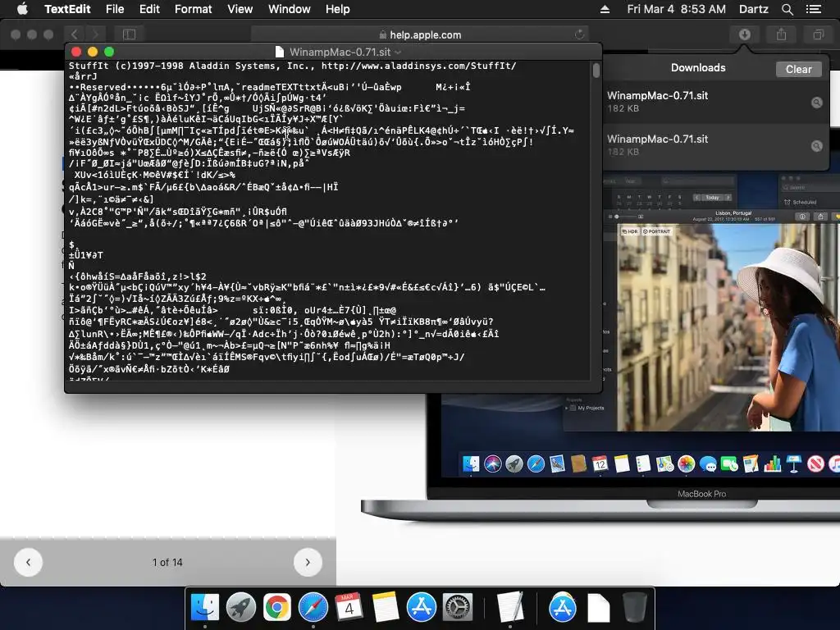Open Calendar from the Dock
Image resolution: width=840 pixels, height=630 pixels.
349,608
